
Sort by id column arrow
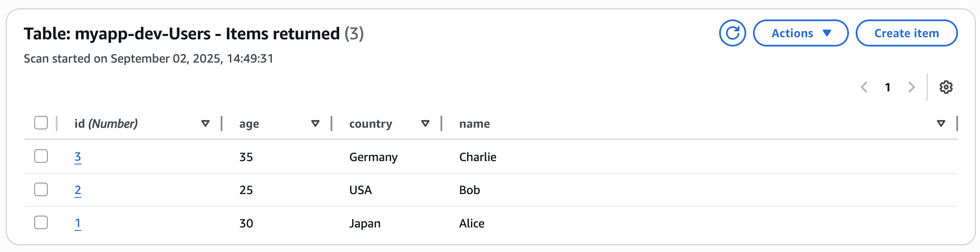205,123
